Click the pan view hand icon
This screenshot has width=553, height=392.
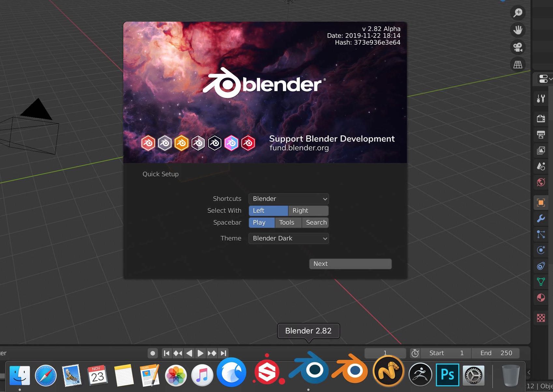(x=518, y=30)
